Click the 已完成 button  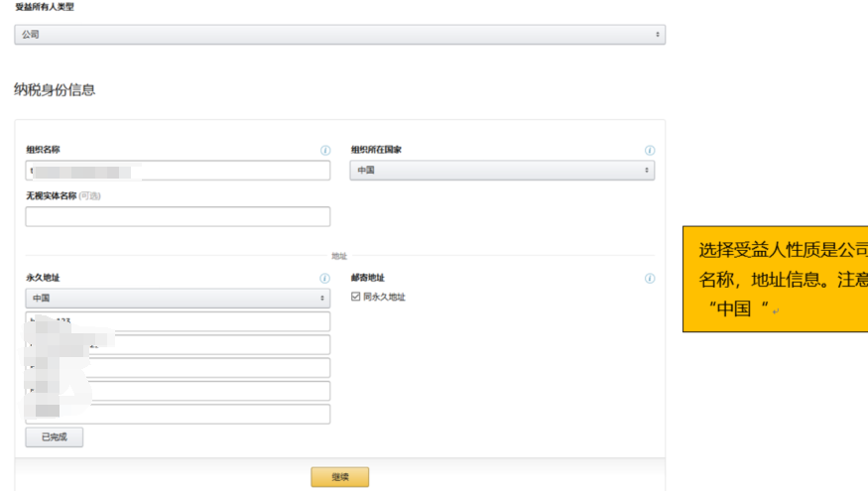click(54, 437)
